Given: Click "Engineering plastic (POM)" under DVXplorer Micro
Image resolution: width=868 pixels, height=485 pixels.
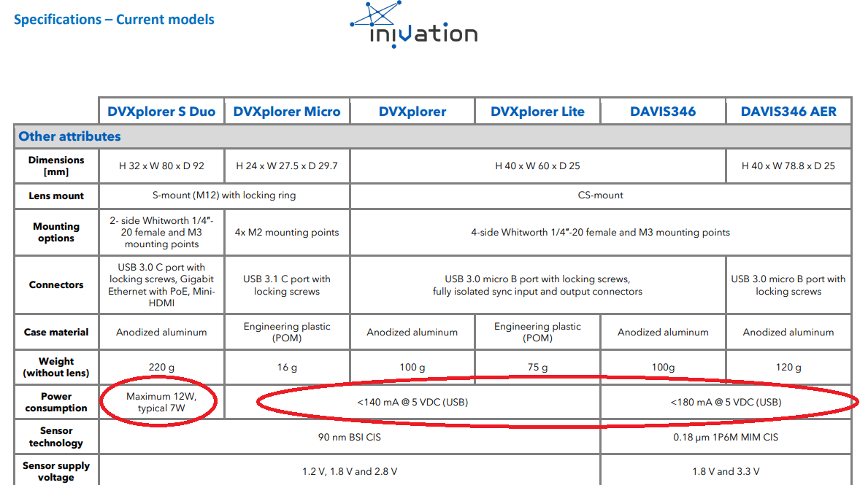Looking at the screenshot, I should (287, 332).
